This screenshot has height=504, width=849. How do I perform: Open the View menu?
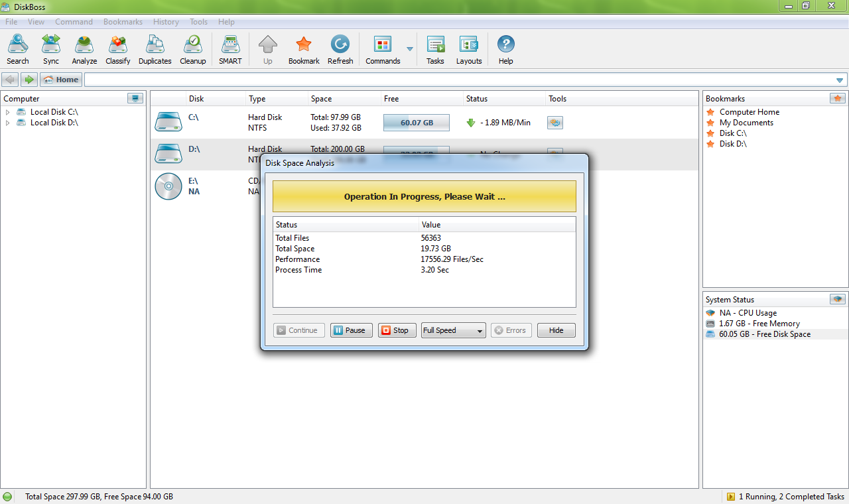tap(36, 22)
